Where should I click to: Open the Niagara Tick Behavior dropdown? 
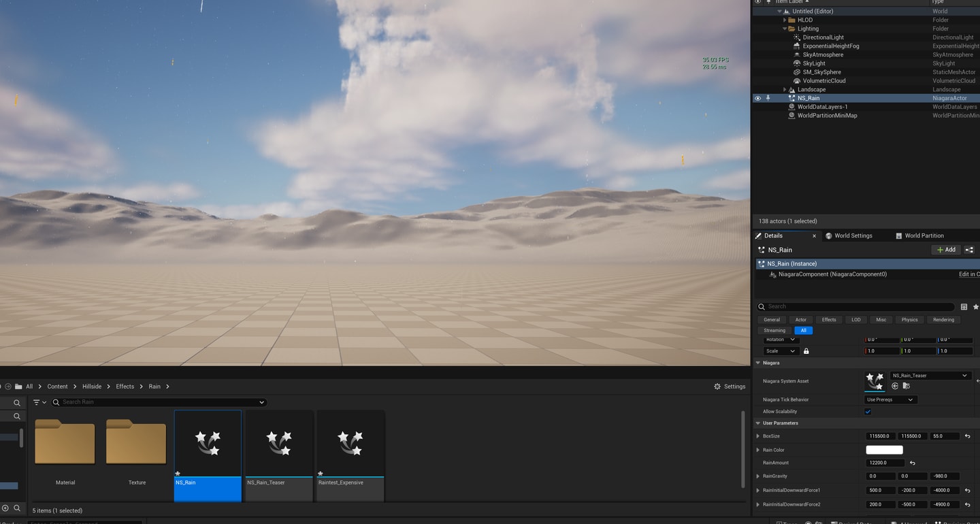click(891, 399)
